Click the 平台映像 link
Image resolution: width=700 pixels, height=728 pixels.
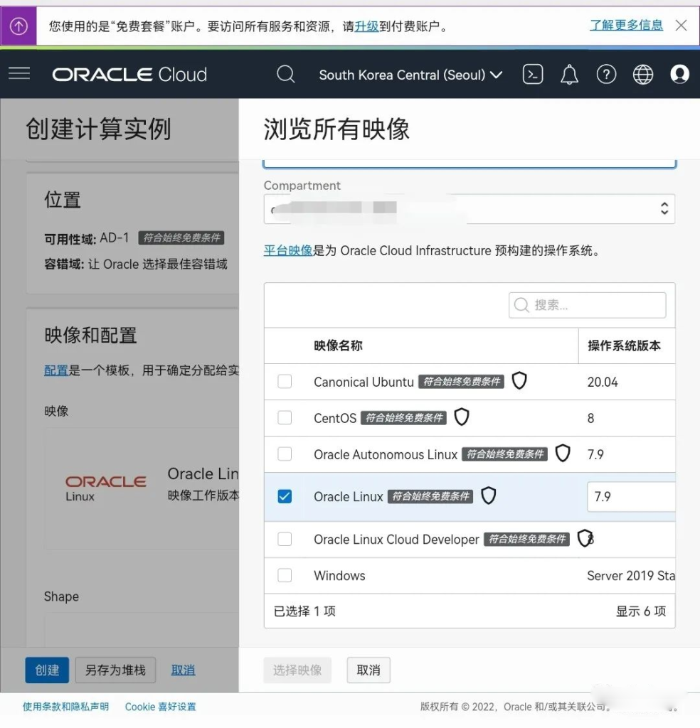[x=288, y=251]
